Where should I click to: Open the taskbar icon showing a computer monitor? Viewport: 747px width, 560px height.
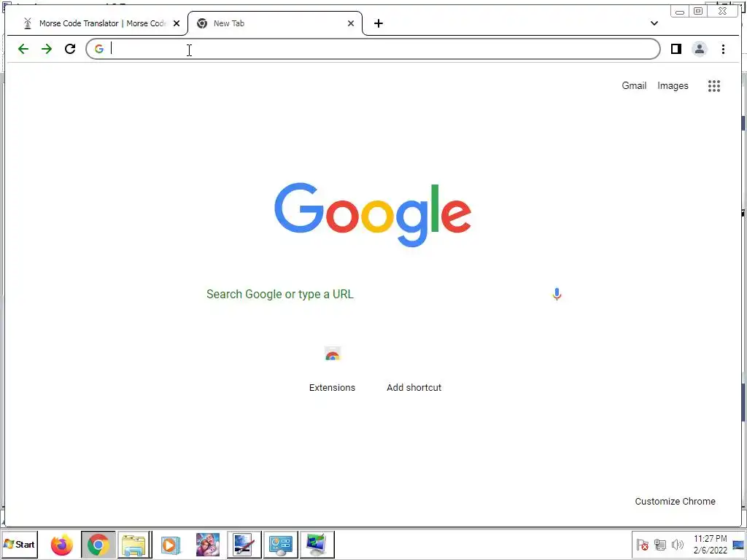pyautogui.click(x=317, y=545)
